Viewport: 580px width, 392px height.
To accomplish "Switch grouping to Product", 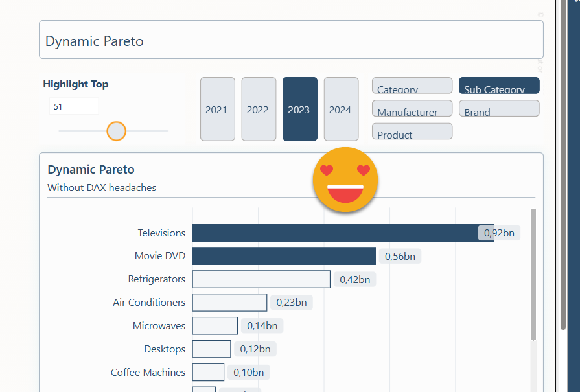I will [x=412, y=132].
